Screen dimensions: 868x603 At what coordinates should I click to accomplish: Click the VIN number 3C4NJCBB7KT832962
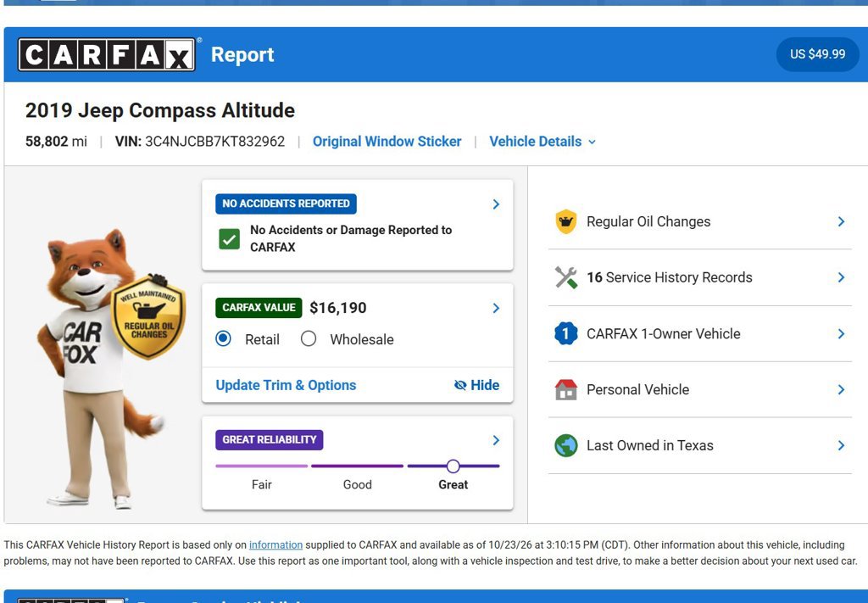click(x=214, y=142)
